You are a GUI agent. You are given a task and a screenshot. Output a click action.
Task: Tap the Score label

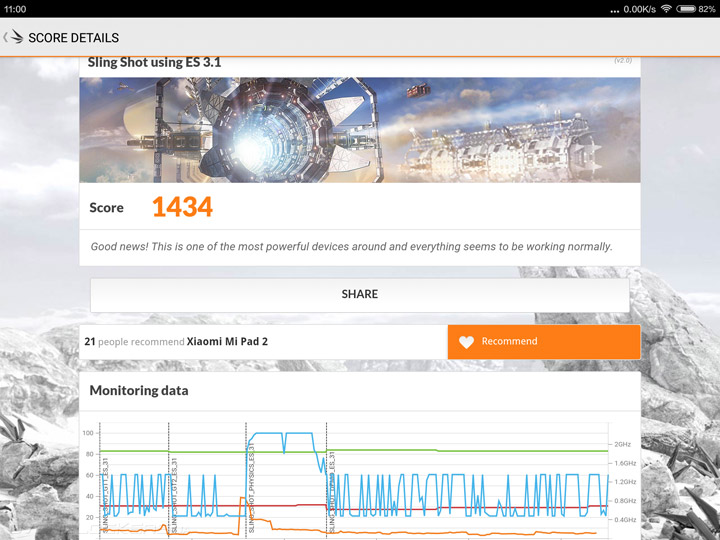click(107, 208)
